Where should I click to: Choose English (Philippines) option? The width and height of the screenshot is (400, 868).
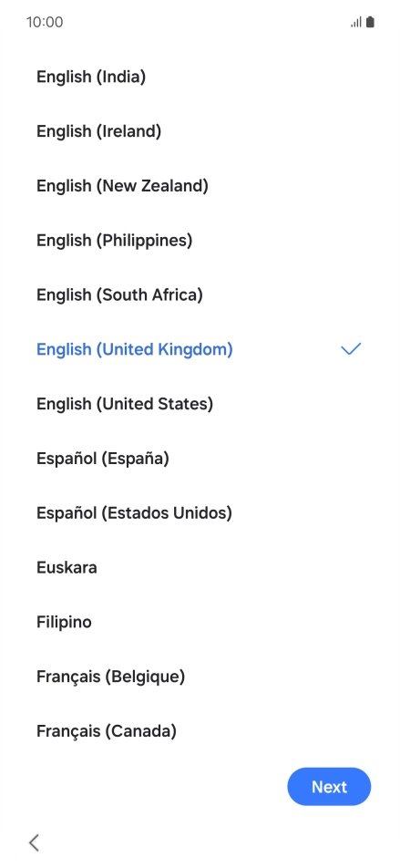[200, 241]
